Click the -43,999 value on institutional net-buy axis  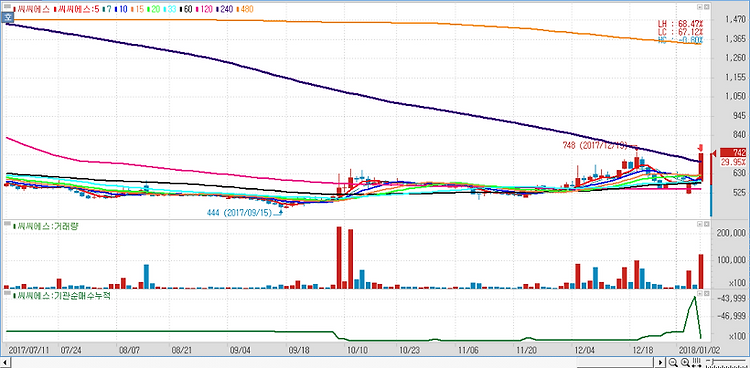point(733,299)
